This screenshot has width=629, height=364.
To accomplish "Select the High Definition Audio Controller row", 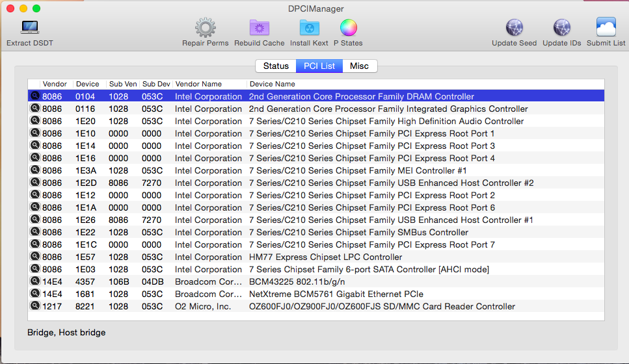I will [x=386, y=121].
